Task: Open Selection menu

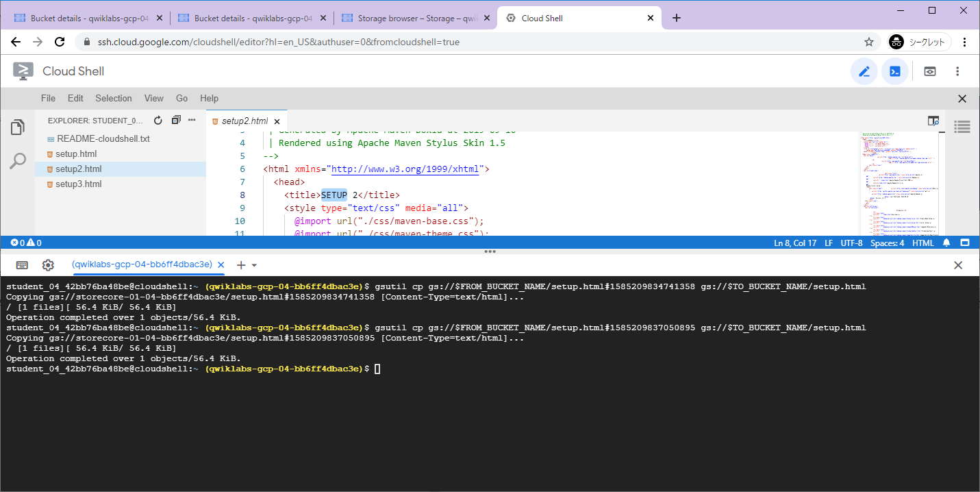Action: point(114,99)
